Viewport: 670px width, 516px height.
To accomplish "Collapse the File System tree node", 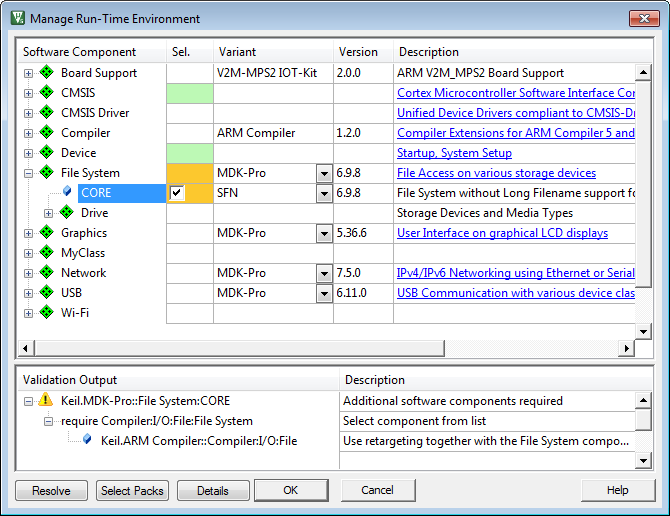I will (x=29, y=173).
